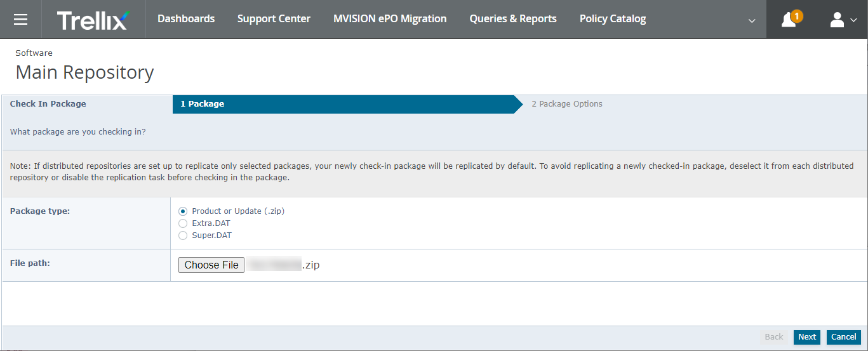This screenshot has height=351, width=868.
Task: Open the hamburger main menu
Action: point(20,19)
